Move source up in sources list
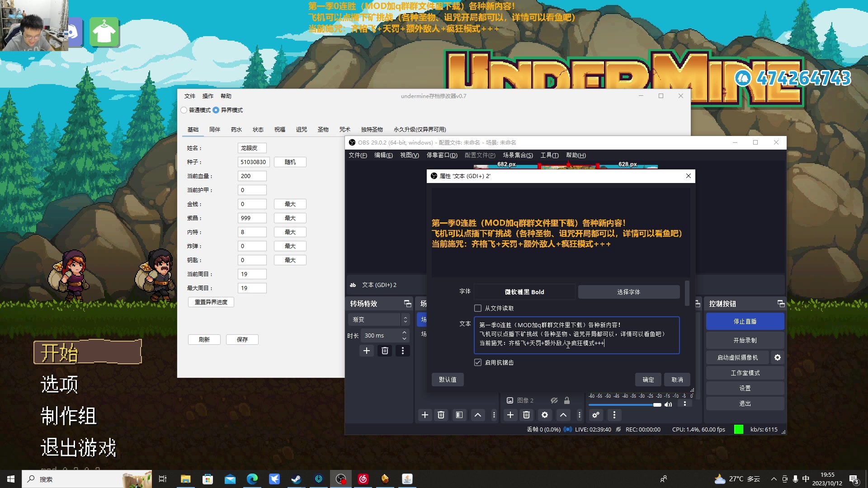868x488 pixels. coord(563,415)
